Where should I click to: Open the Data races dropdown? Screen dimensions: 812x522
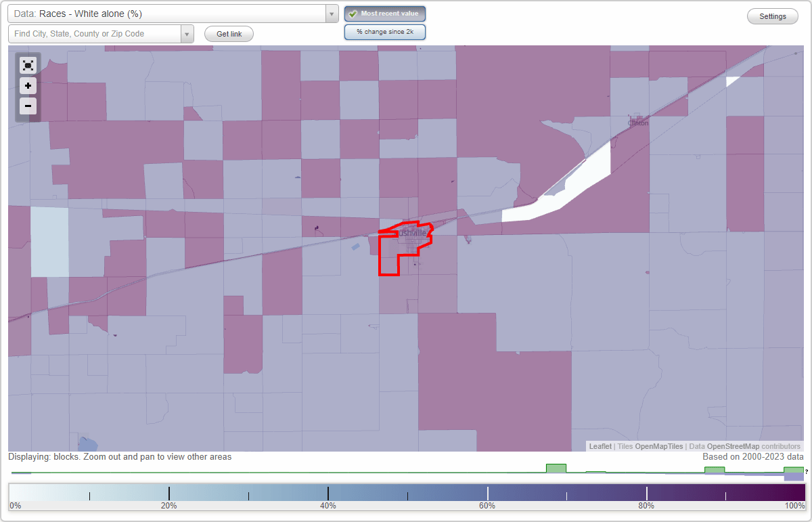tap(330, 13)
